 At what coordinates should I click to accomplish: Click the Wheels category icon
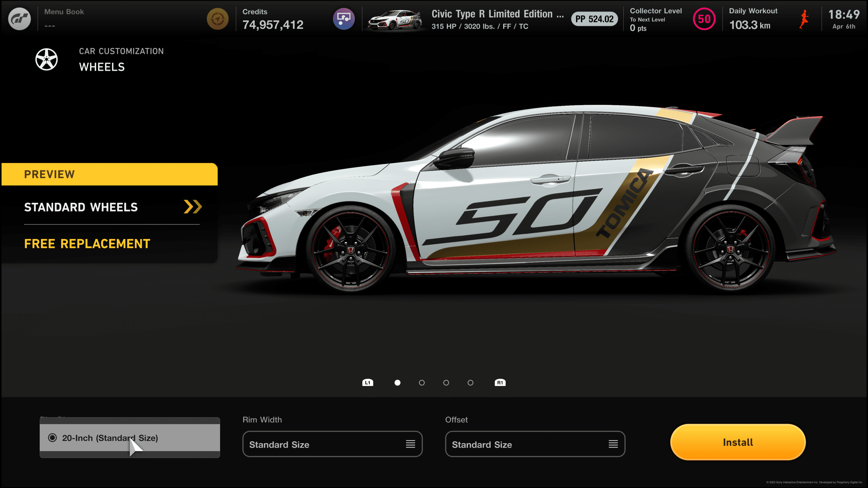click(x=47, y=60)
